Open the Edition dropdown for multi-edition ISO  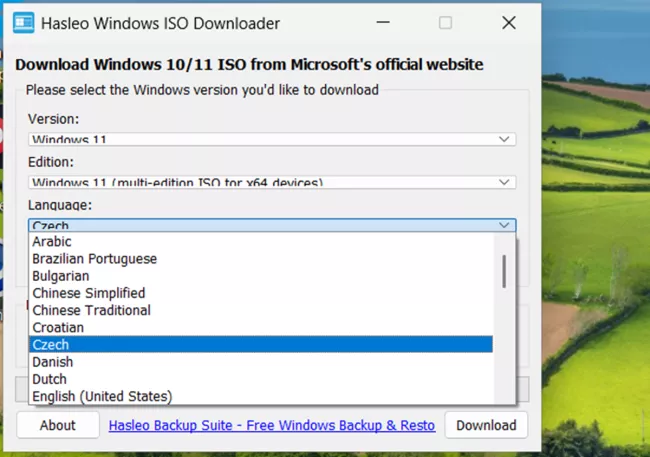(272, 182)
